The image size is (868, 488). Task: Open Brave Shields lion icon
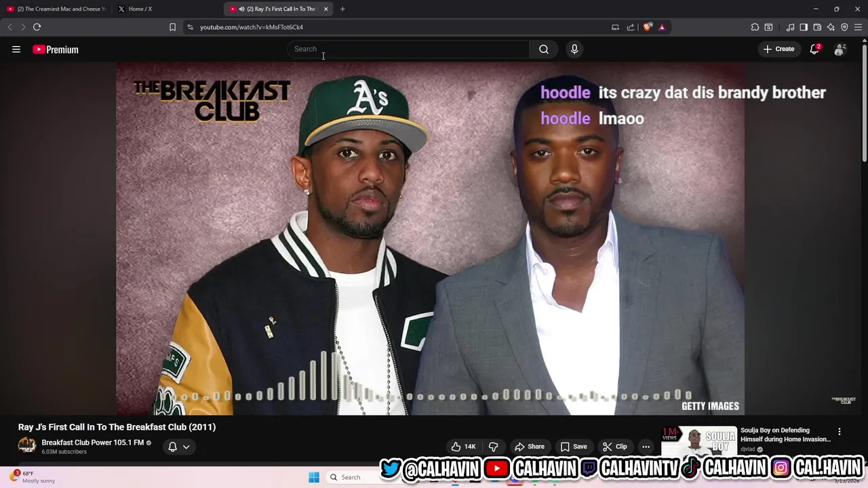click(648, 27)
